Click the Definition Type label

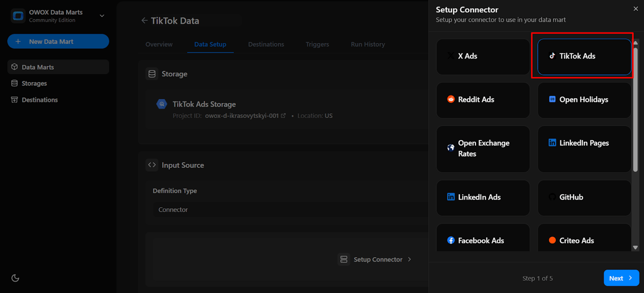coord(175,191)
